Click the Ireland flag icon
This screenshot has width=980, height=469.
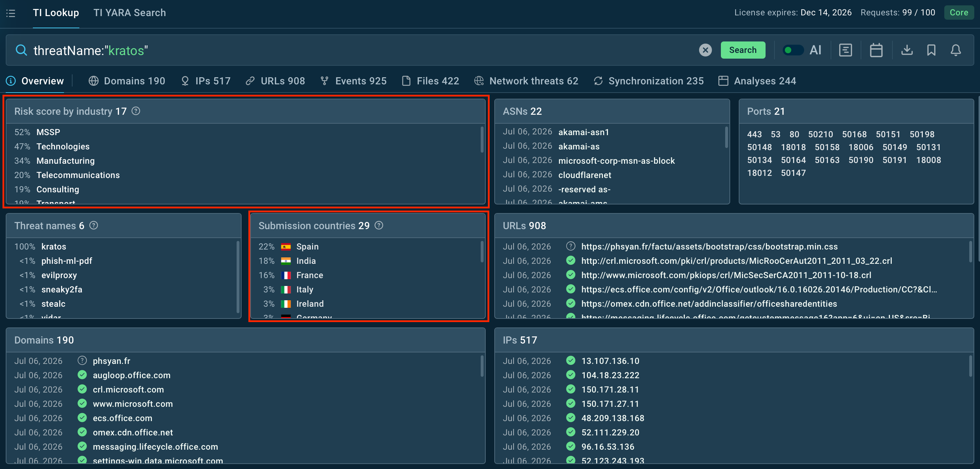coord(286,304)
